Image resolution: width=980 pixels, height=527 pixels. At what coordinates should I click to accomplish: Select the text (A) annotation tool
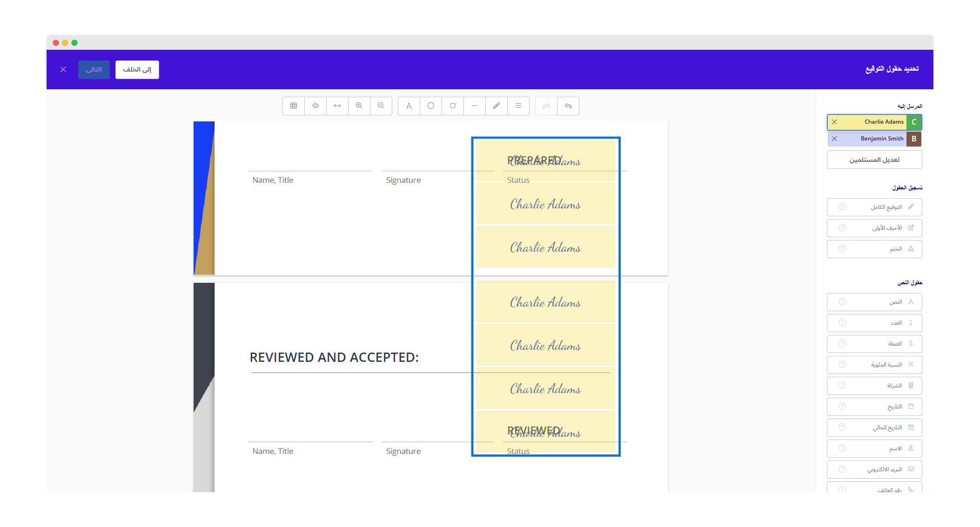click(x=409, y=106)
